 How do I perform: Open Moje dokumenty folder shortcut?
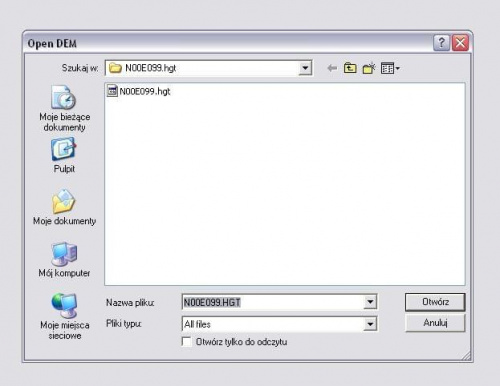pos(64,207)
